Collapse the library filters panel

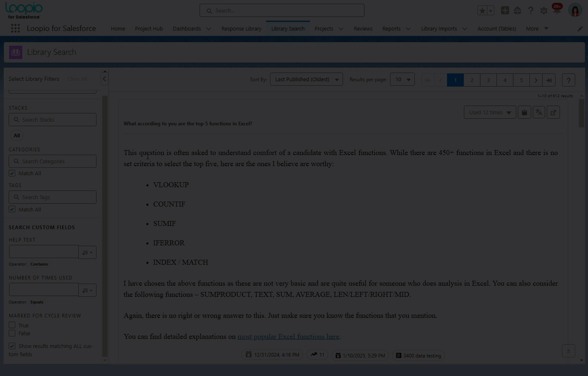coord(104,79)
